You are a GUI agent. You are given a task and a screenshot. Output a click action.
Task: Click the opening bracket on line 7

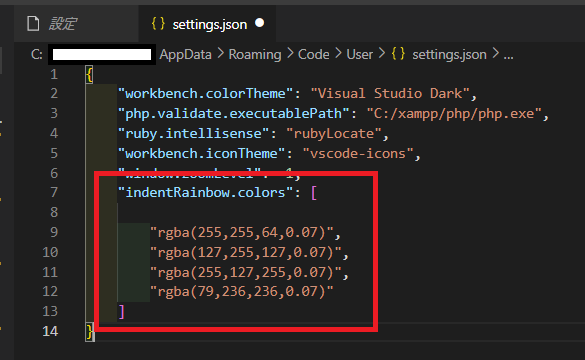314,193
